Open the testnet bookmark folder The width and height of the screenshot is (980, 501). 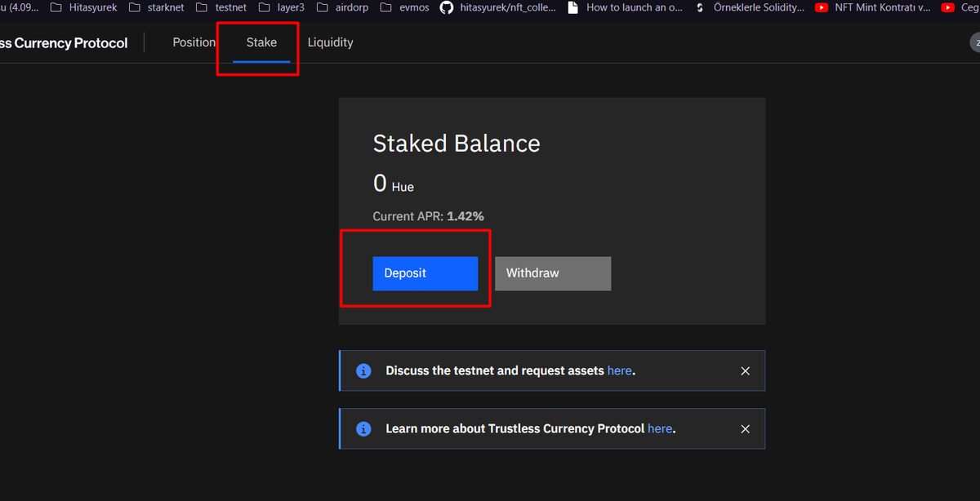[x=221, y=7]
